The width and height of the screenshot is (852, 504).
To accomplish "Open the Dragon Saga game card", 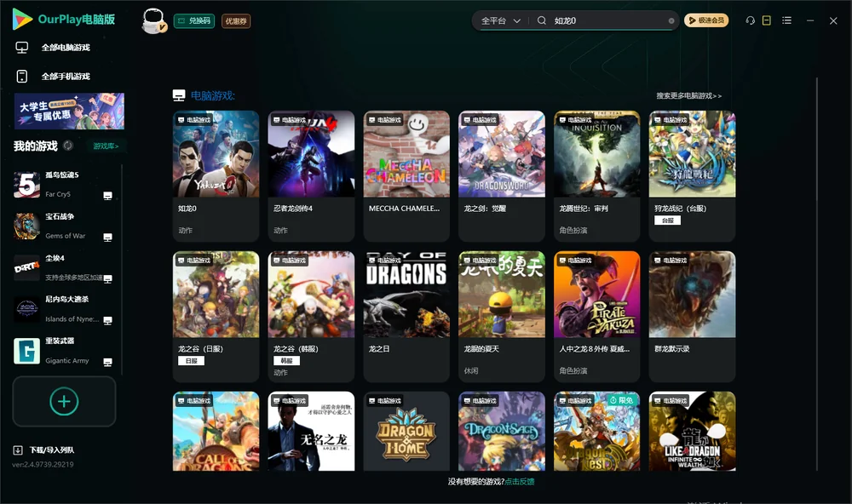I will pyautogui.click(x=502, y=432).
